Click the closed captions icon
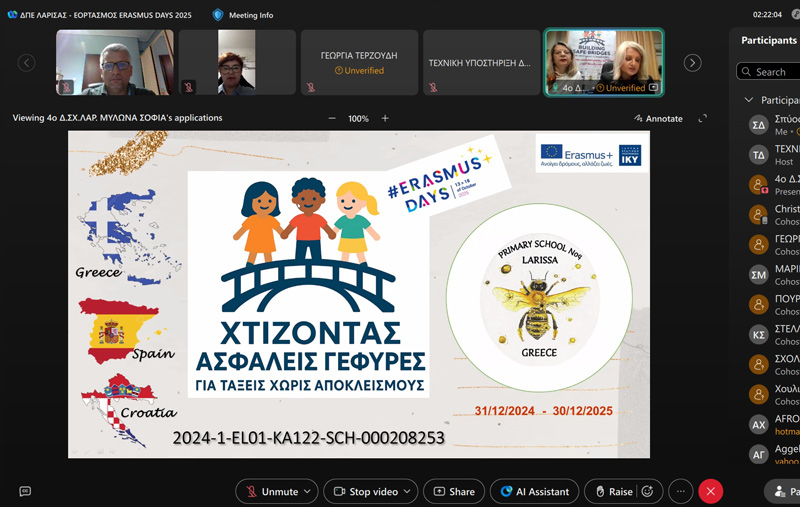The height and width of the screenshot is (507, 800). click(x=25, y=491)
